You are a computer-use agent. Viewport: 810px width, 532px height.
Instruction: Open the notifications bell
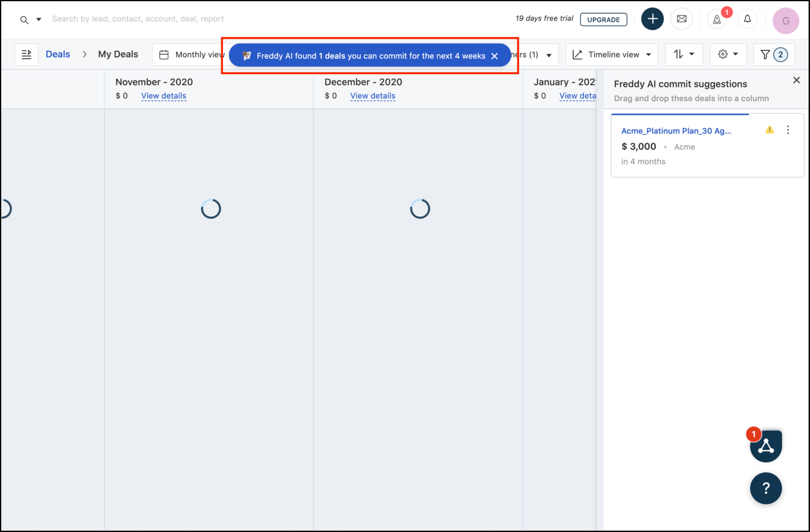click(x=747, y=19)
